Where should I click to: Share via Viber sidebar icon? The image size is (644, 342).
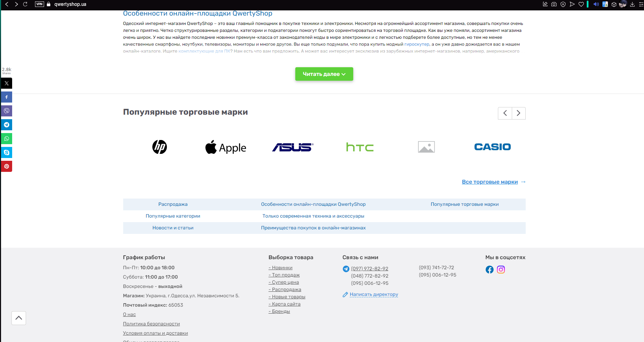pyautogui.click(x=7, y=111)
